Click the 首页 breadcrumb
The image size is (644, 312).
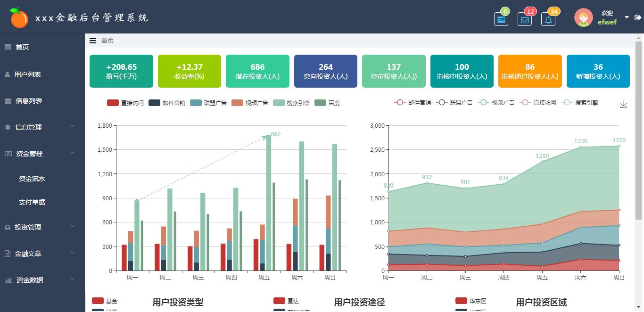pos(107,41)
